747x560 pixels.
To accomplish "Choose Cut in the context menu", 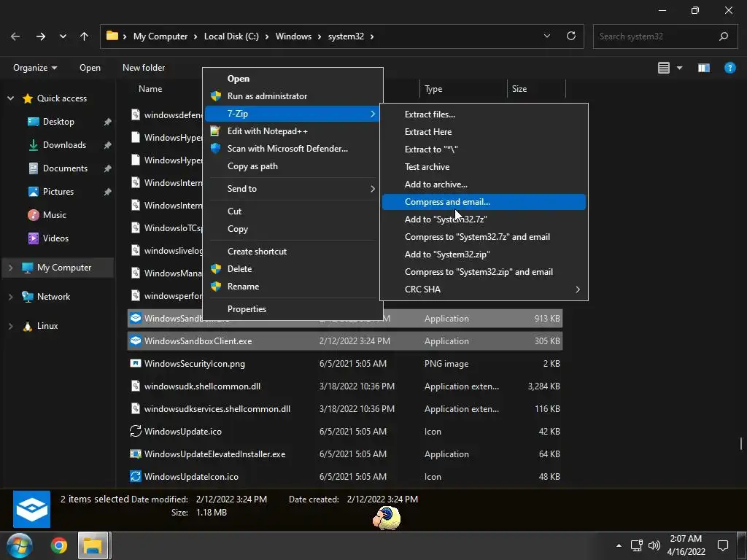I will 293,211.
